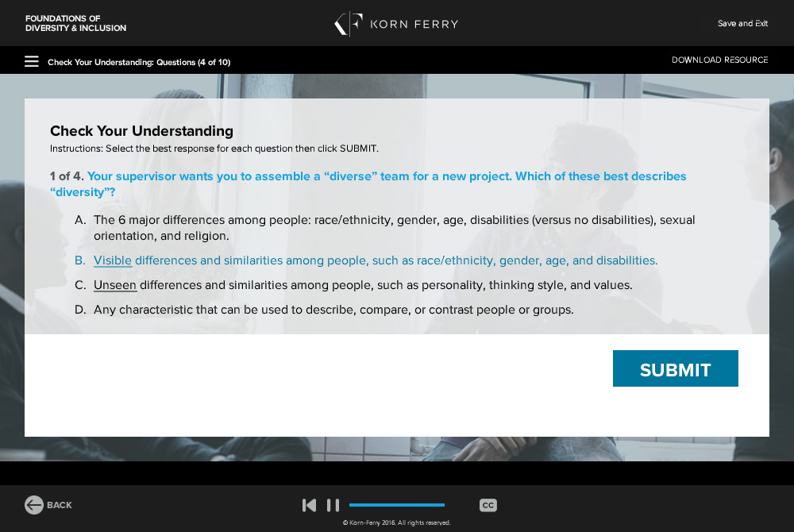Submit the selected answer

tap(675, 369)
